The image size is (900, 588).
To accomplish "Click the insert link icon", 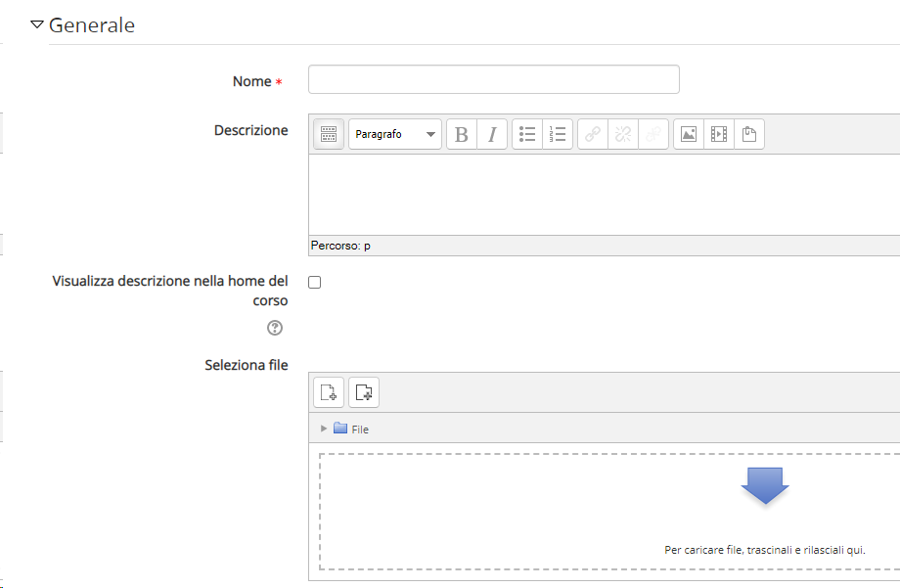I will point(593,134).
